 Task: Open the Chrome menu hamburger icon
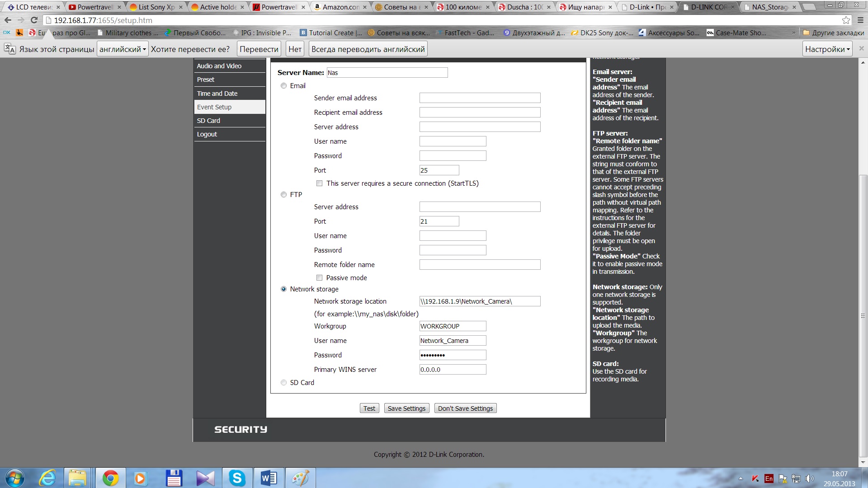coord(860,20)
